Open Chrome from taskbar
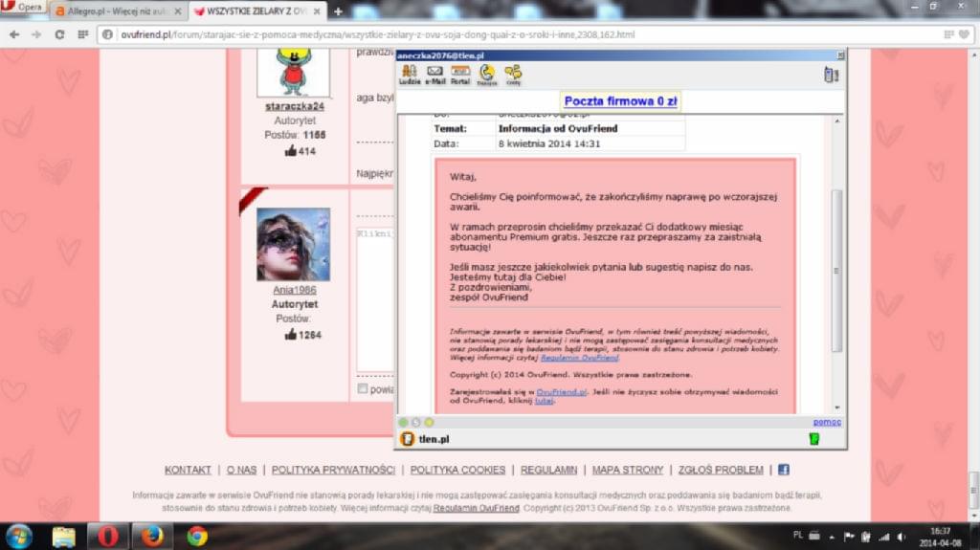 [x=197, y=537]
